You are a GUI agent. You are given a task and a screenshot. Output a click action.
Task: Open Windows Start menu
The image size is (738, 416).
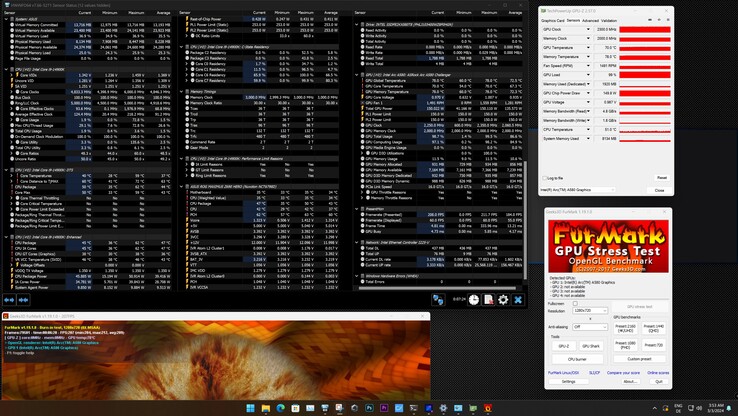250,408
